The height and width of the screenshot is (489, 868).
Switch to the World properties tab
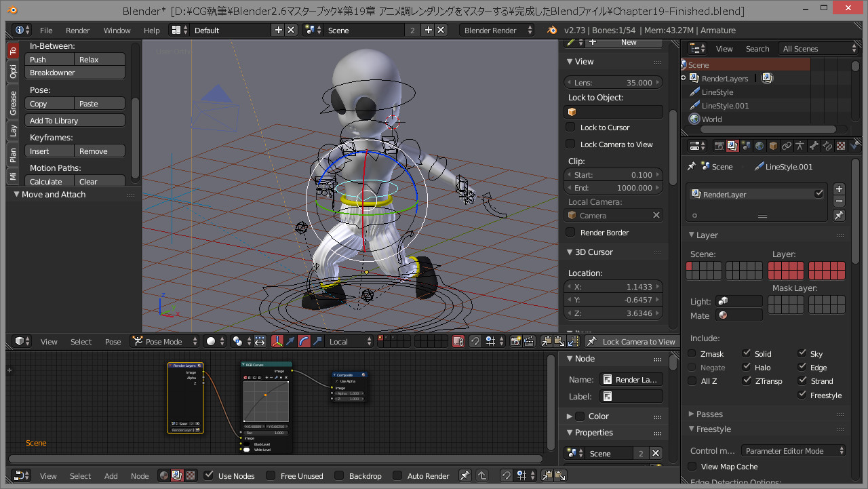759,146
